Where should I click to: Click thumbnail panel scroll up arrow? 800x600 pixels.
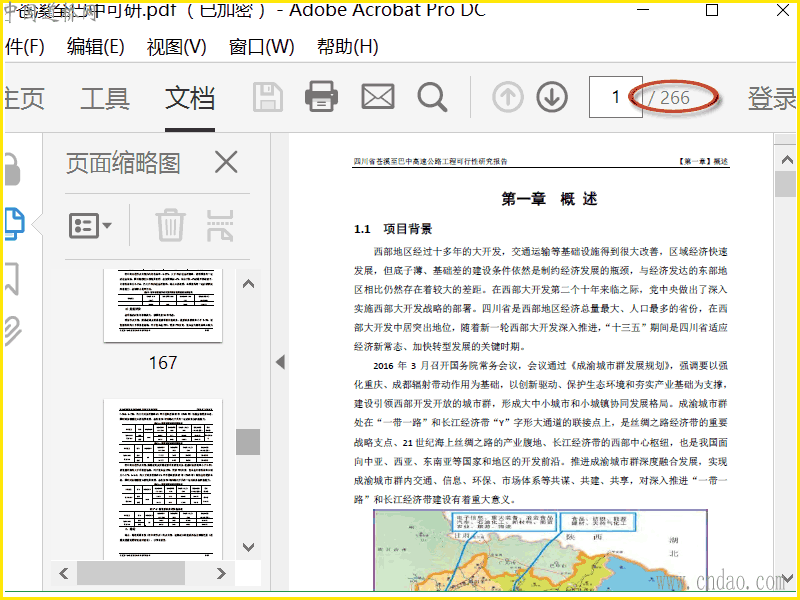[248, 284]
